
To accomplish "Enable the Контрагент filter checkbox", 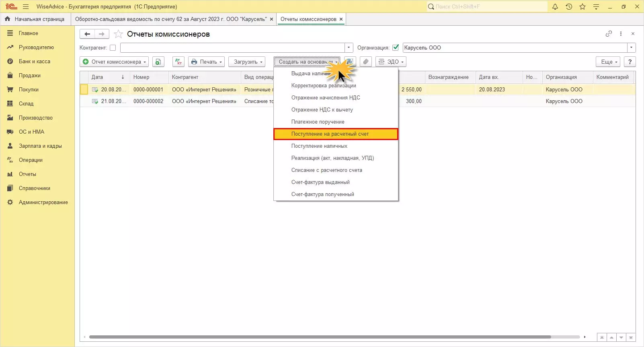I will 113,48.
